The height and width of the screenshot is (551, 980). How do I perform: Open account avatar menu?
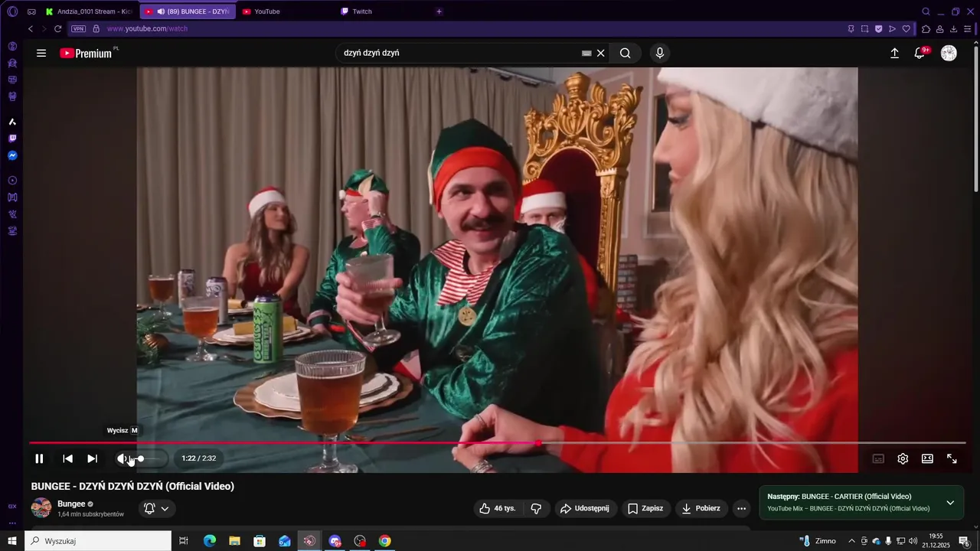pos(949,53)
